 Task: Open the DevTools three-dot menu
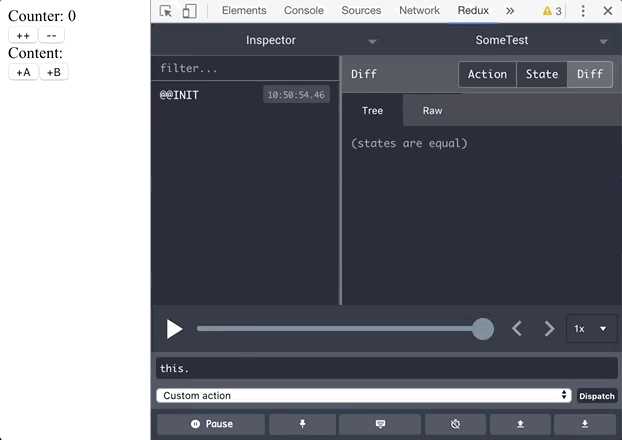(x=583, y=11)
